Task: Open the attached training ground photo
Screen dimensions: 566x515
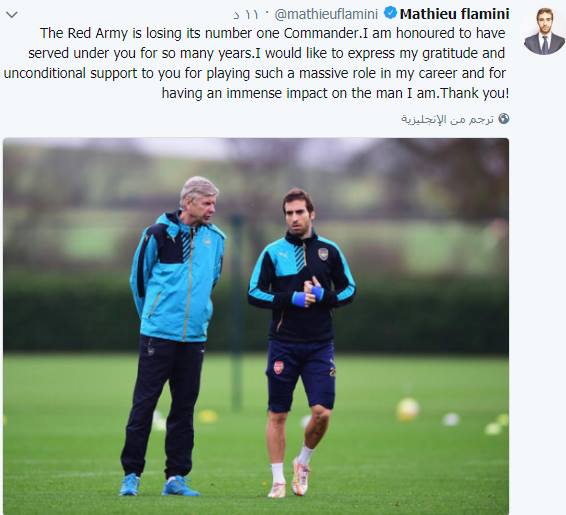Action: (x=256, y=326)
